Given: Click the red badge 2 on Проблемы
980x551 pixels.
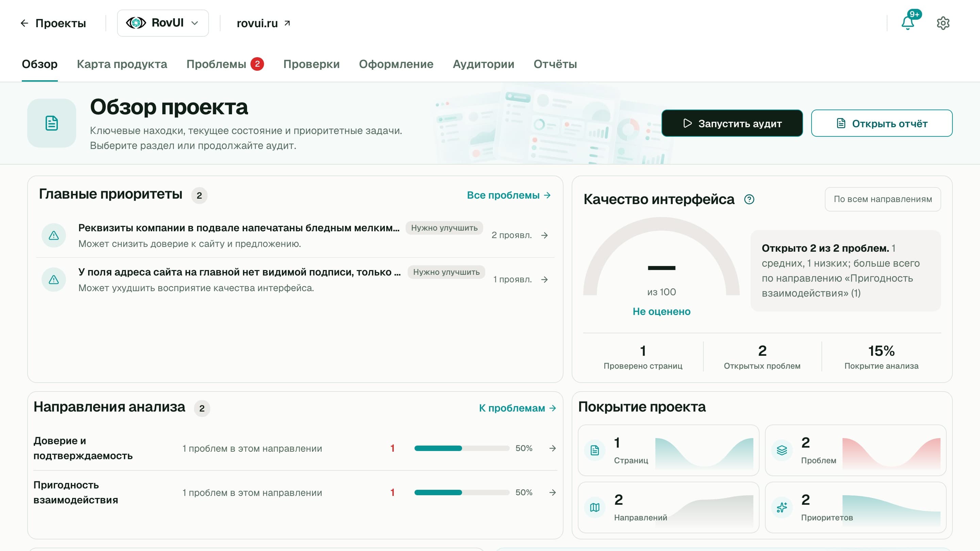Looking at the screenshot, I should [x=257, y=64].
